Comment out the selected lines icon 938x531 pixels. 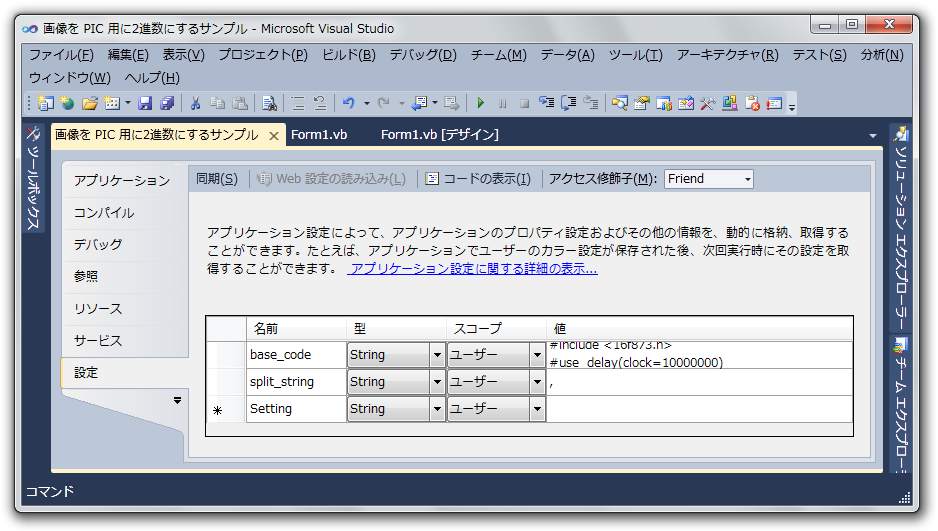click(298, 103)
